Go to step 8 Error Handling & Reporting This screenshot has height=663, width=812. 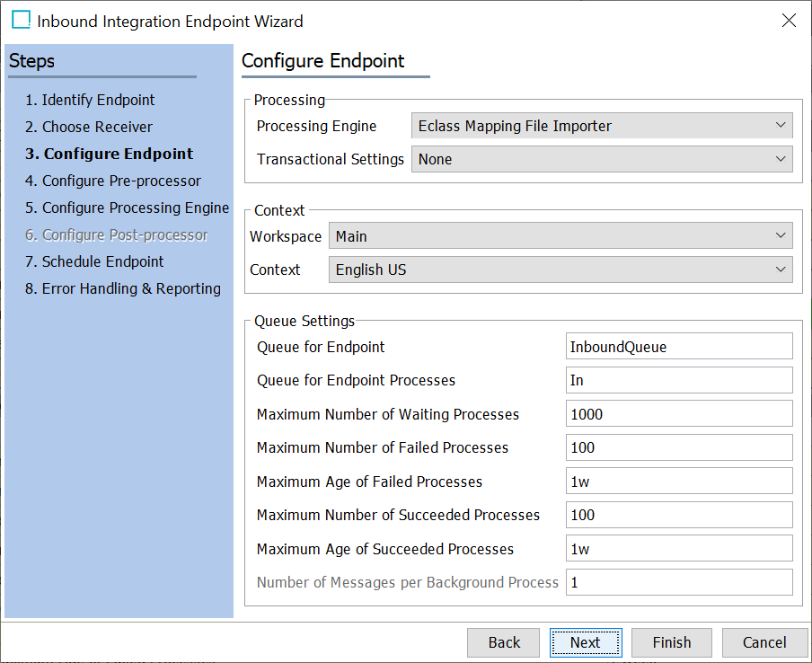point(123,288)
